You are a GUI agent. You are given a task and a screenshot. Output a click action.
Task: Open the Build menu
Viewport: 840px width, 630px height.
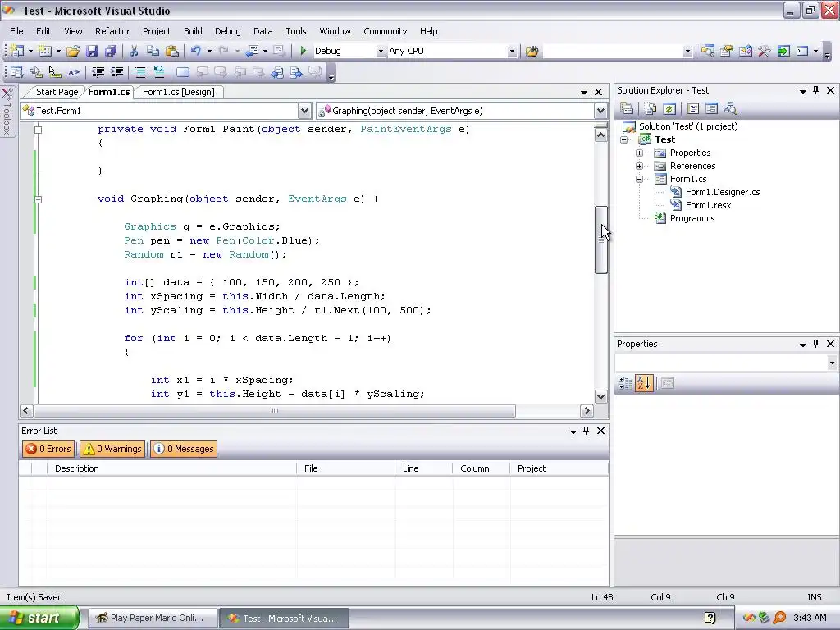(193, 31)
